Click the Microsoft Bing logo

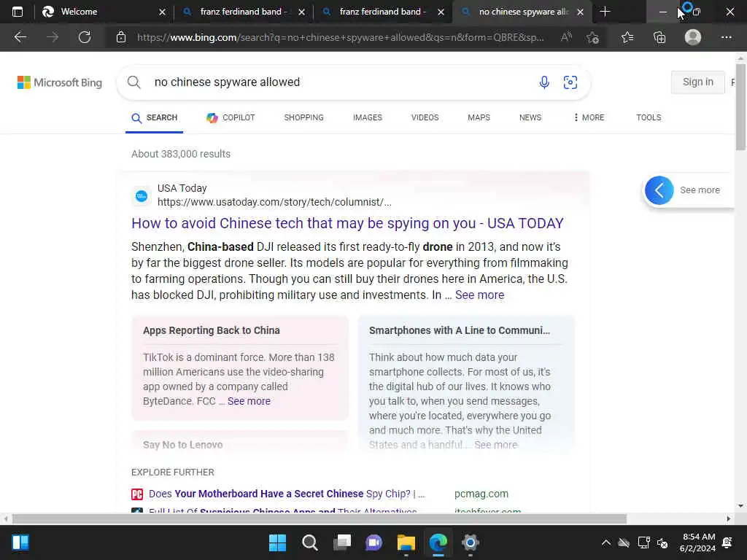[x=60, y=82]
